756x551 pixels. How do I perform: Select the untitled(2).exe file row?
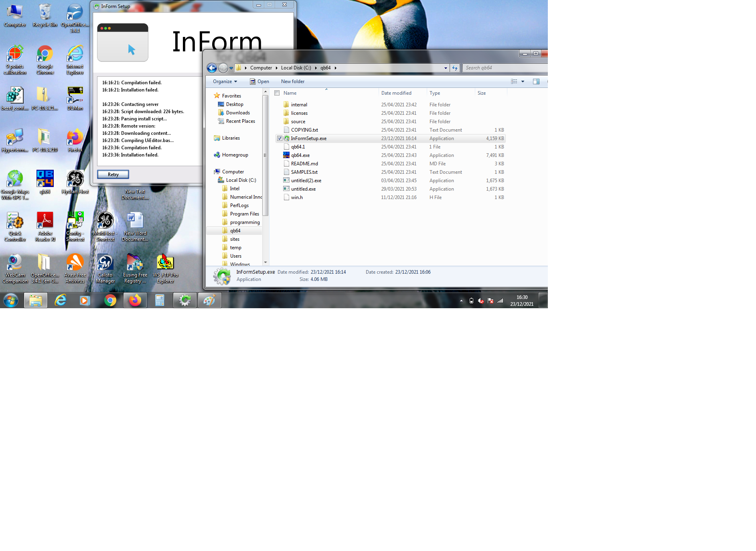391,181
